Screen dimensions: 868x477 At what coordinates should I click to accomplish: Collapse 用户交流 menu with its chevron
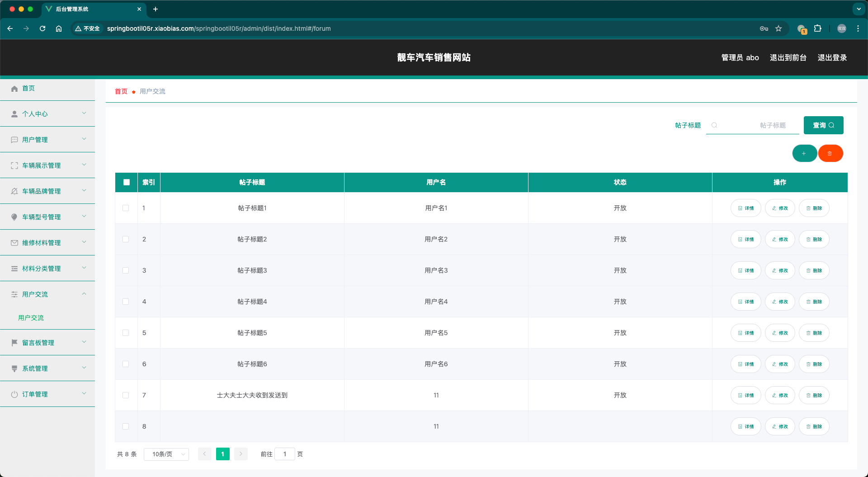click(x=84, y=293)
